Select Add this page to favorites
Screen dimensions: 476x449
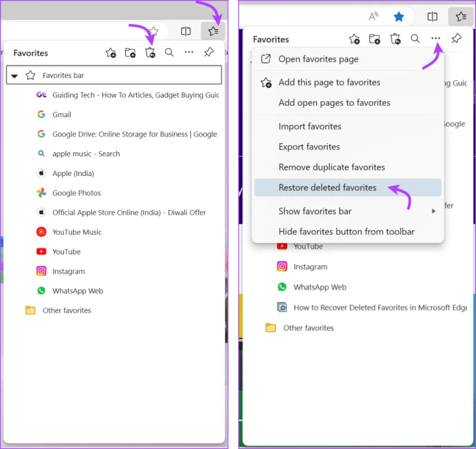(x=348, y=82)
